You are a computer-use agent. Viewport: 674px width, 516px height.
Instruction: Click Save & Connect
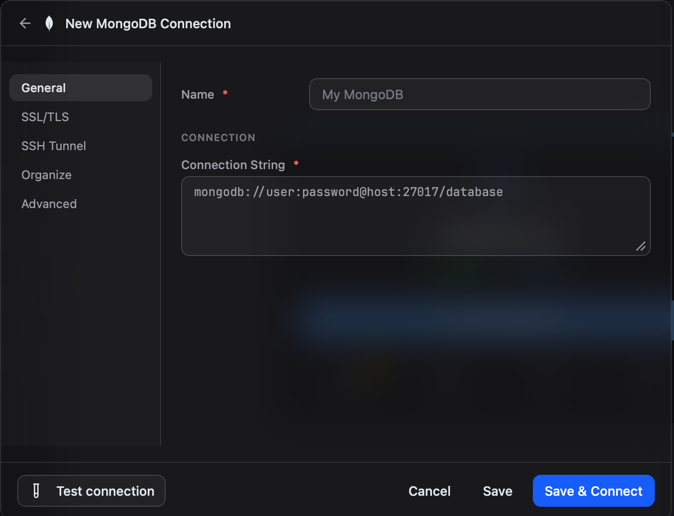click(x=593, y=491)
